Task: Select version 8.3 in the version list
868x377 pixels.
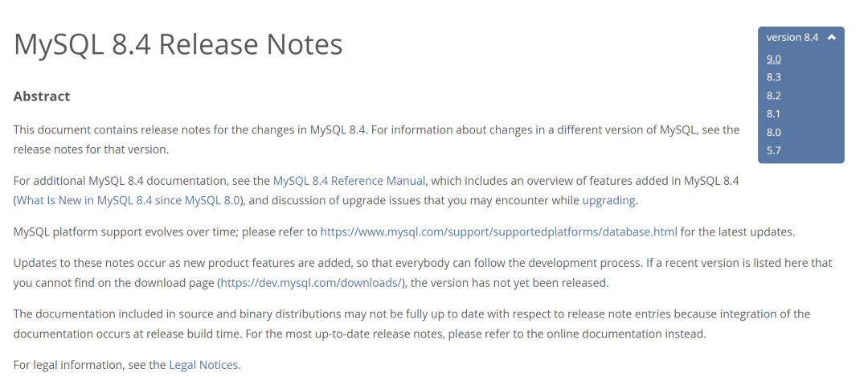Action: click(x=773, y=77)
